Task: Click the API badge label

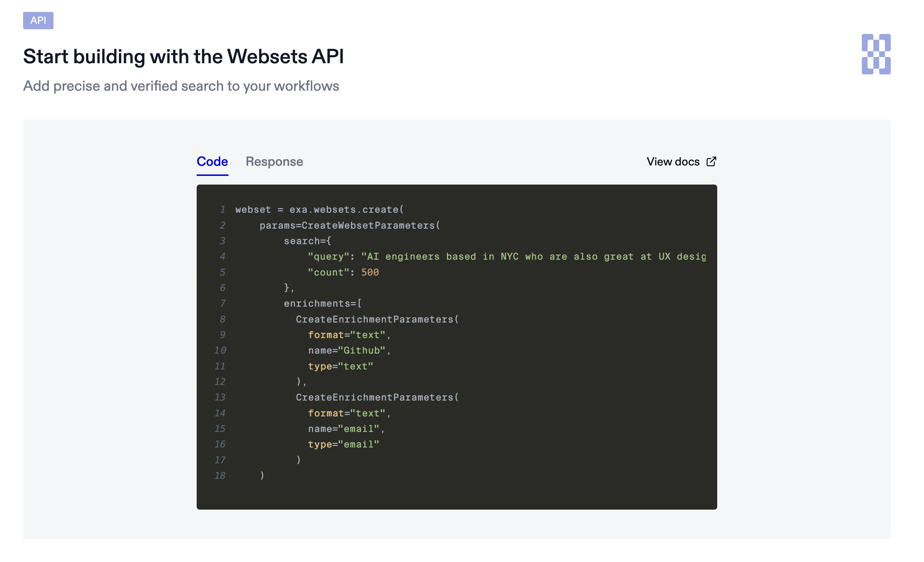Action: 38,20
